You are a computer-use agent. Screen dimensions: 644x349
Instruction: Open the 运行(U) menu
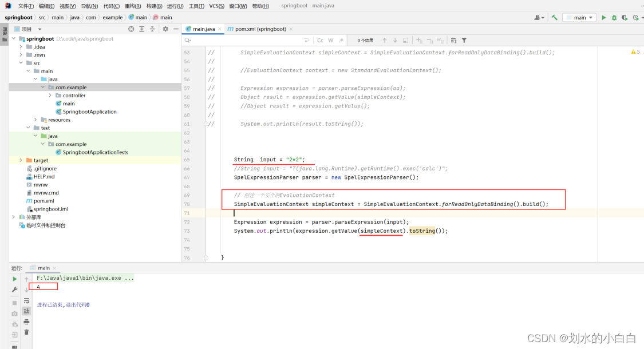click(x=175, y=6)
